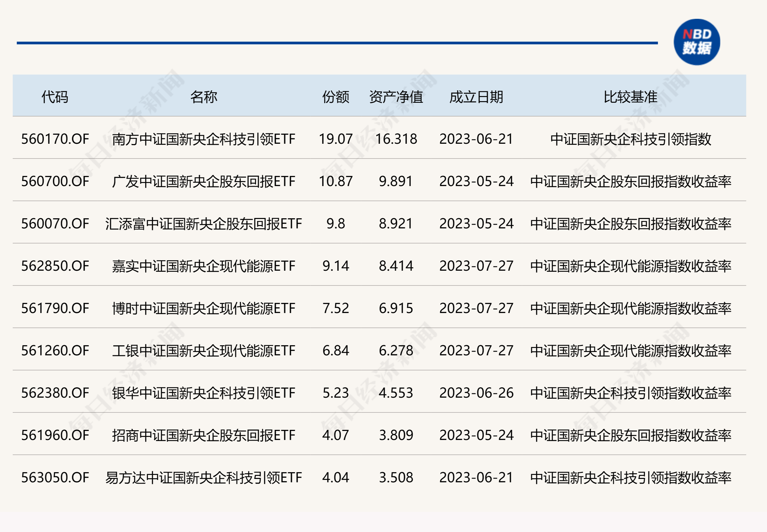Select name 嘉实中证国新央企现代能源ETF
Screen dimensions: 767x532
pyautogui.click(x=204, y=266)
